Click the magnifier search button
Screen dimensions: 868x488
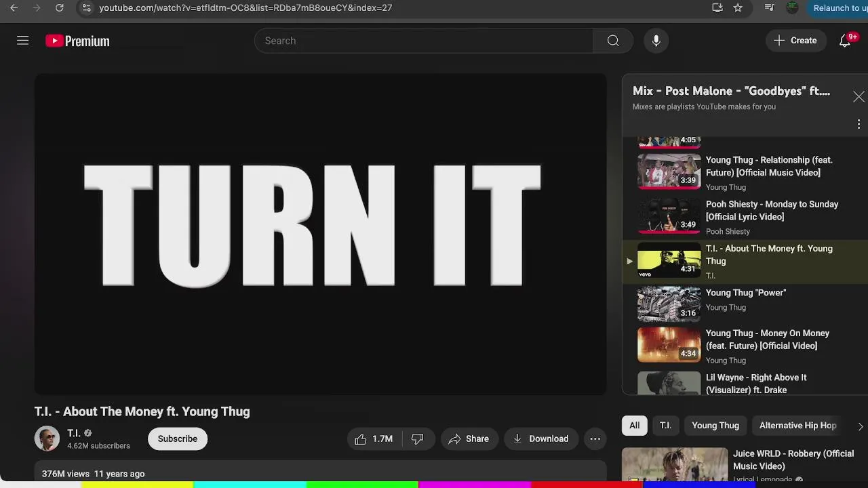point(613,41)
